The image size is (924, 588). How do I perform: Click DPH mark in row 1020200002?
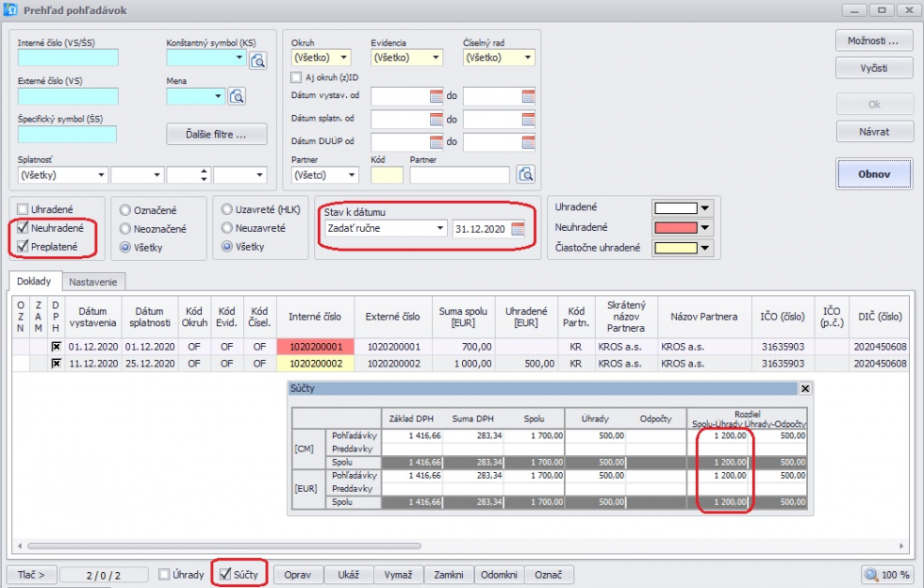(56, 364)
